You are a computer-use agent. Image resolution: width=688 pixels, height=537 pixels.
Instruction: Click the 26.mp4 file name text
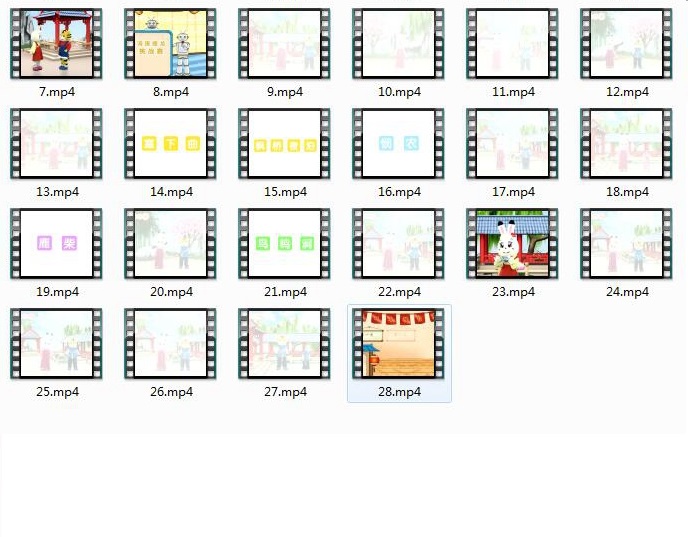(x=171, y=392)
